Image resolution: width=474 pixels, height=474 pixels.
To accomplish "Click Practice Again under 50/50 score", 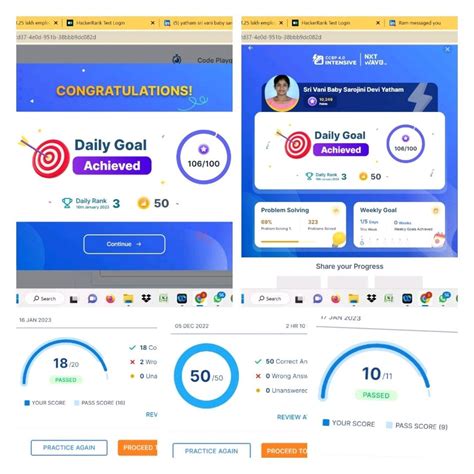I will [x=211, y=451].
